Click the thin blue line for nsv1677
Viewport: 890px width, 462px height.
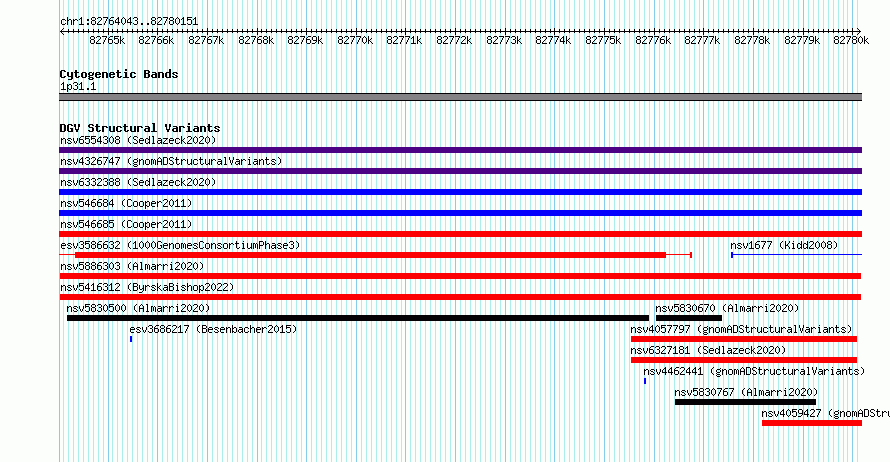point(796,255)
